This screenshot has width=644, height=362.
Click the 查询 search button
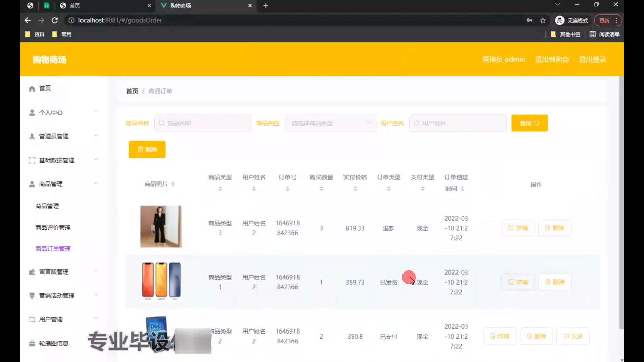tap(529, 123)
